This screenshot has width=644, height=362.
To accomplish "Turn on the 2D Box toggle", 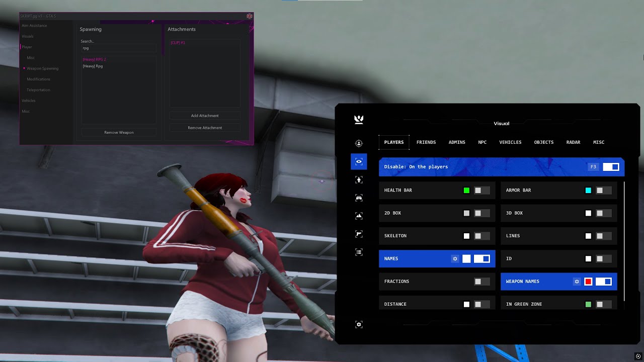I will (x=482, y=213).
